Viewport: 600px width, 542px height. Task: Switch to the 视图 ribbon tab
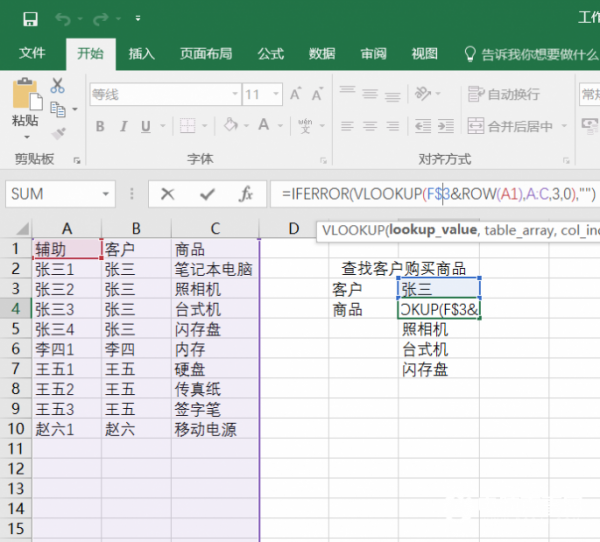pyautogui.click(x=424, y=54)
